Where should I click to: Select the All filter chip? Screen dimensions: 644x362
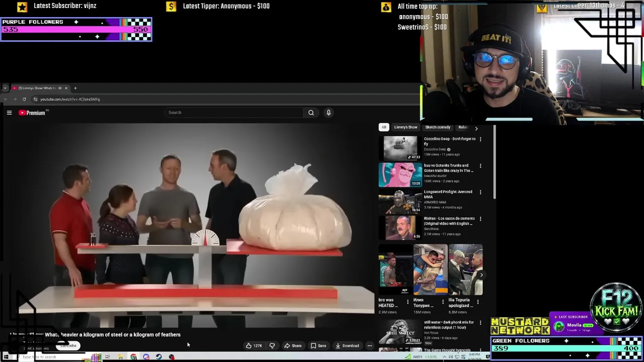coord(384,127)
